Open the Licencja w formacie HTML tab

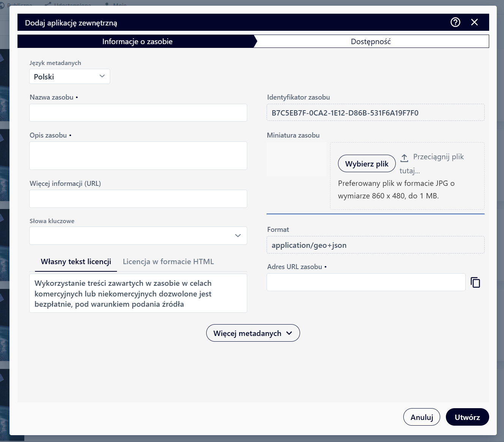(168, 261)
